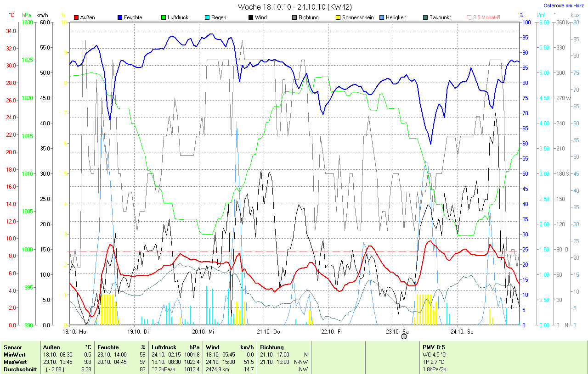Click the klux axis unit label
The image size is (588, 374).
[575, 15]
